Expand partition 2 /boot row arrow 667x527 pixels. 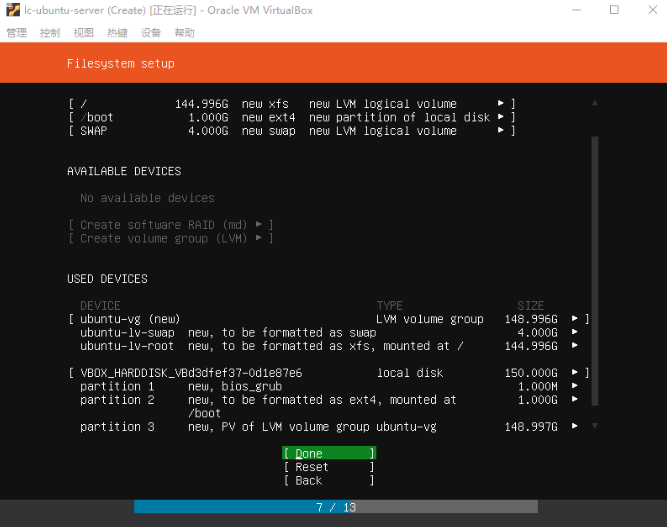click(575, 399)
